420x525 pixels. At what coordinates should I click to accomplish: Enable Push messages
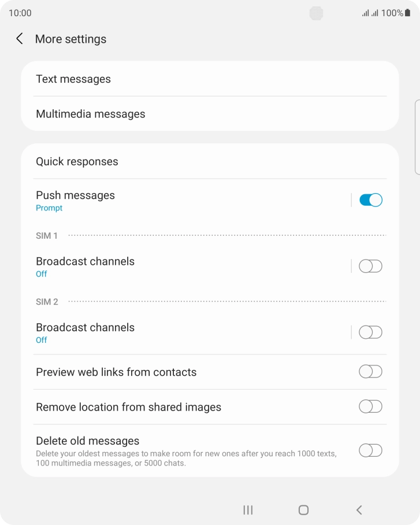[x=370, y=199]
